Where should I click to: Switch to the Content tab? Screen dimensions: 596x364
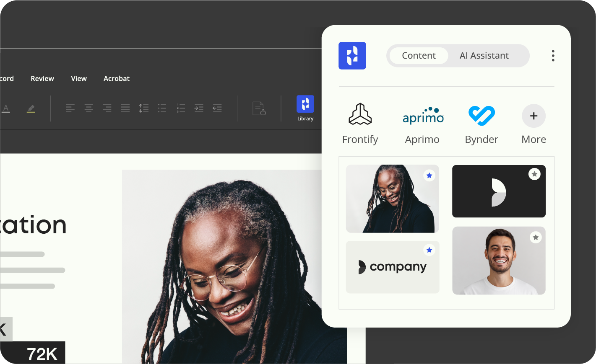419,56
